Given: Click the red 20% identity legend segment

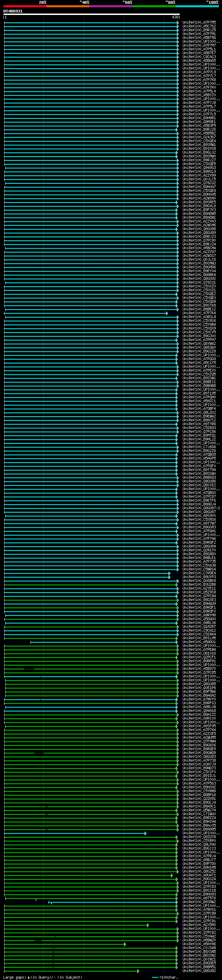Looking at the screenshot, I should pyautogui.click(x=25, y=6).
